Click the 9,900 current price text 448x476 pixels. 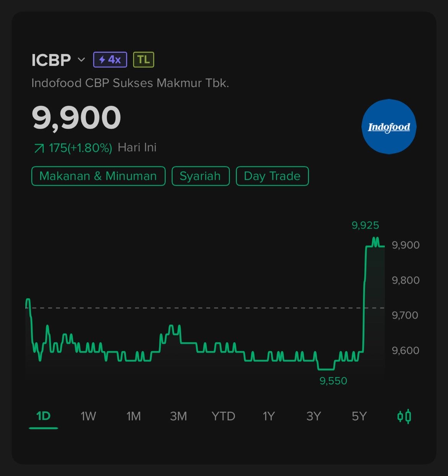(x=76, y=118)
